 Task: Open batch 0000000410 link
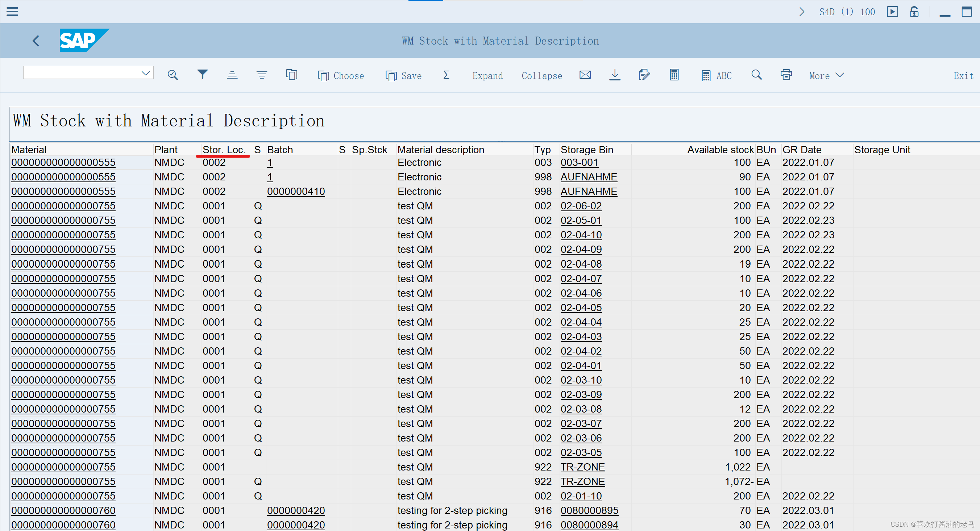(x=296, y=191)
